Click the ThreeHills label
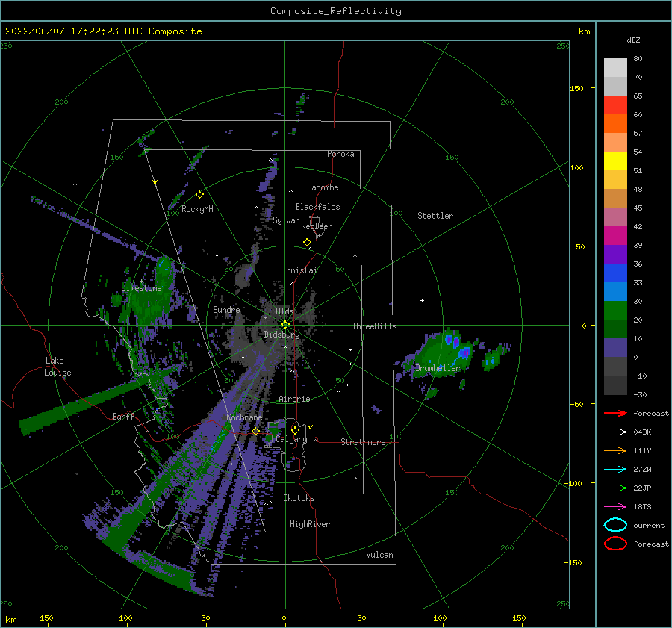Viewport: 672px width, 628px height. point(375,326)
